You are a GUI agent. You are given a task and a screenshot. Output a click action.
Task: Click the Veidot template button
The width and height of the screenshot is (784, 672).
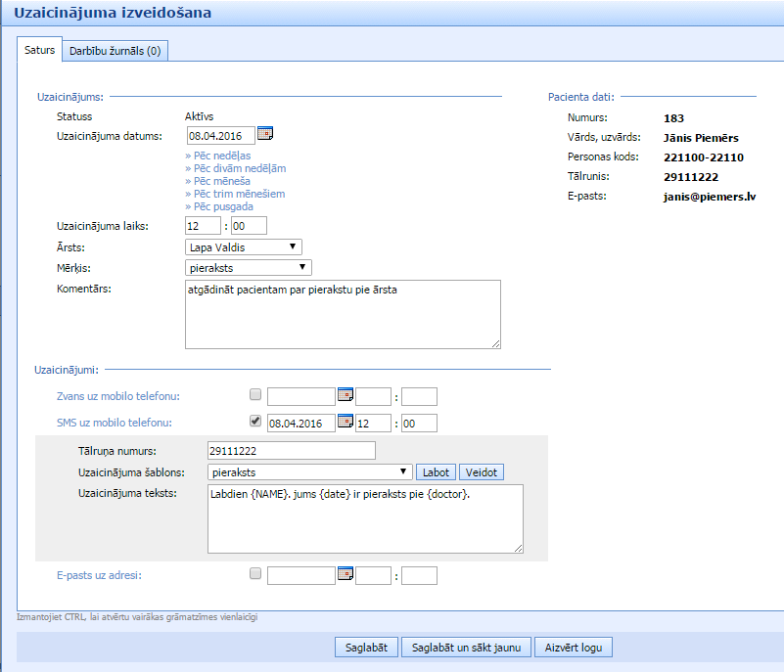pyautogui.click(x=481, y=471)
